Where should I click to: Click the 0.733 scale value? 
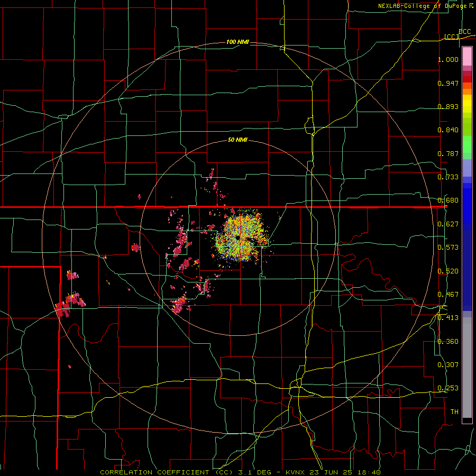pyautogui.click(x=448, y=177)
